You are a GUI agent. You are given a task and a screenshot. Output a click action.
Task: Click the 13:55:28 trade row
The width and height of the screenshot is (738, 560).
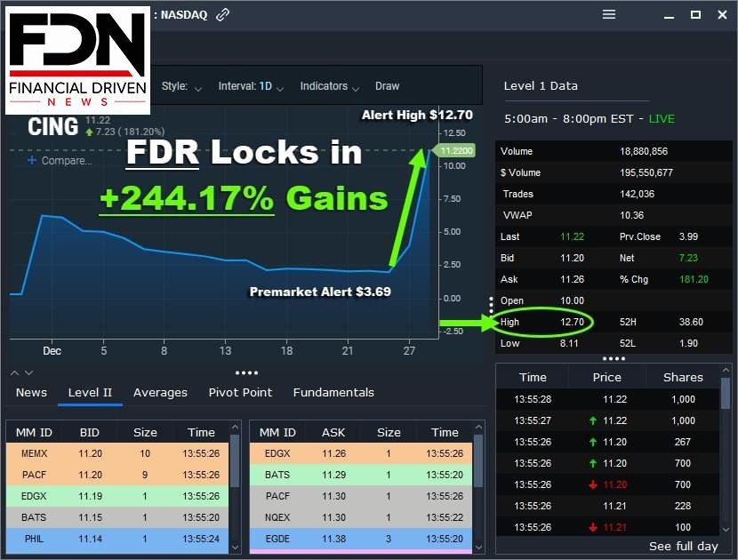[607, 399]
